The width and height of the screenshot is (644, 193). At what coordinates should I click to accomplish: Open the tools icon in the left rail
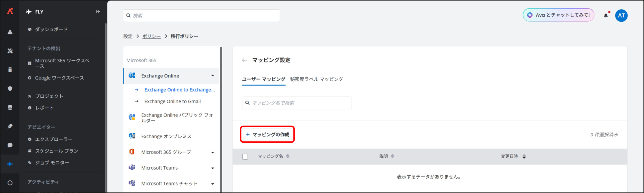point(10,51)
